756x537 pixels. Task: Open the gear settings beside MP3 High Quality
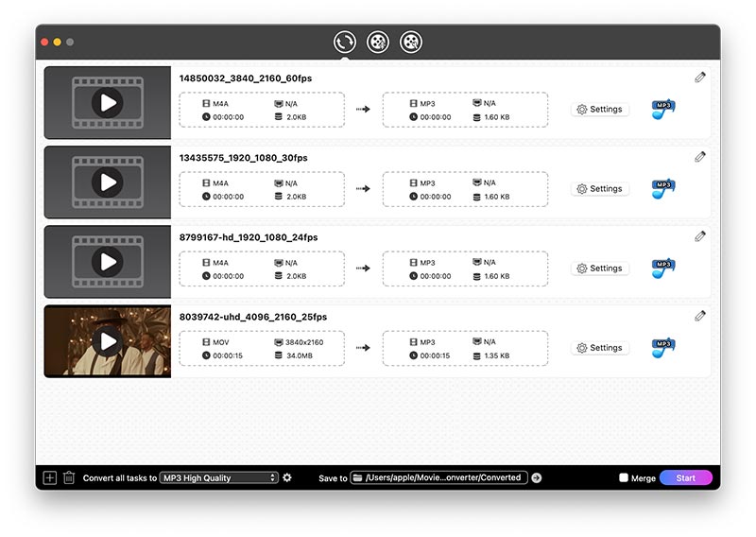coord(287,477)
